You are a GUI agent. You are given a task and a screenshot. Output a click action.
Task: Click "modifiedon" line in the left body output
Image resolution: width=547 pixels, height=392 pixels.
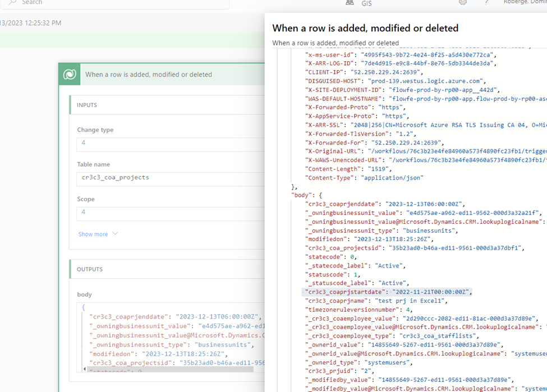(x=159, y=354)
